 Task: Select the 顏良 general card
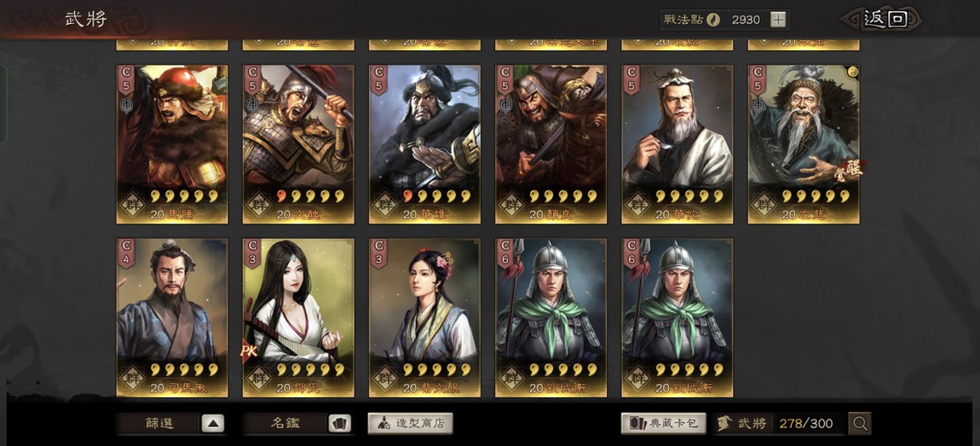point(551,144)
